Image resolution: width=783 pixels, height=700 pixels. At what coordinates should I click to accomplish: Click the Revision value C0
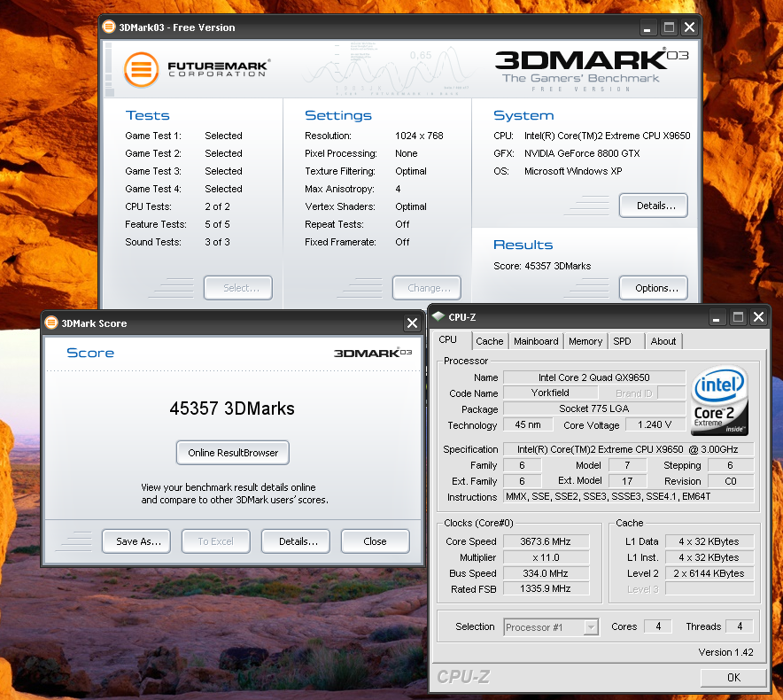[731, 481]
